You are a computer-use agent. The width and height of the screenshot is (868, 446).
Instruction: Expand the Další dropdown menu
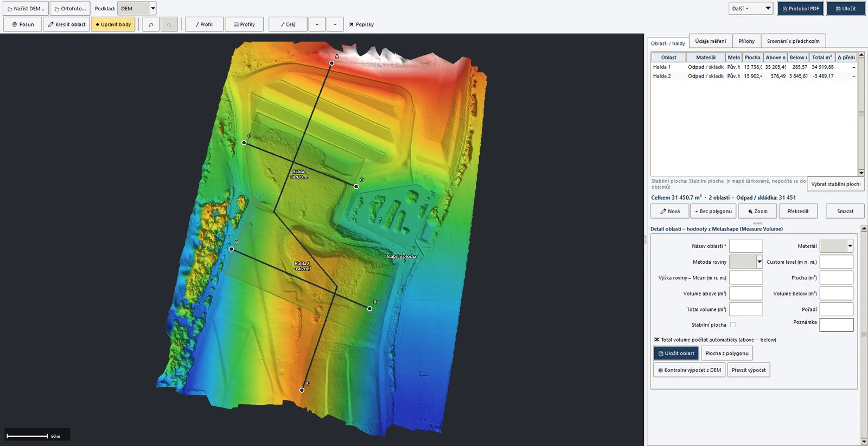751,9
